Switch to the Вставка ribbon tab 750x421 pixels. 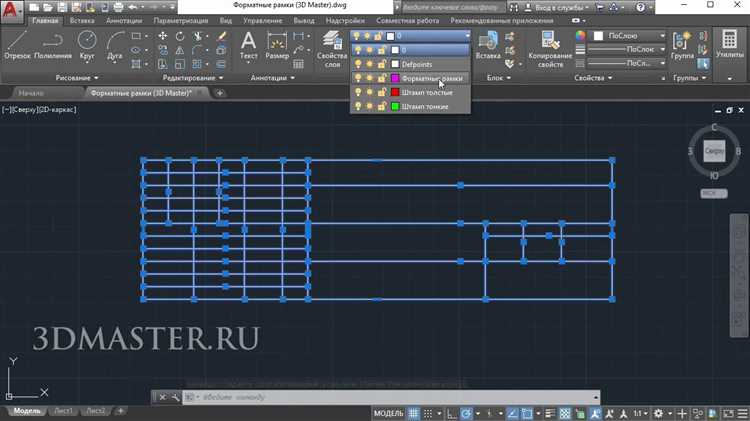pos(83,19)
